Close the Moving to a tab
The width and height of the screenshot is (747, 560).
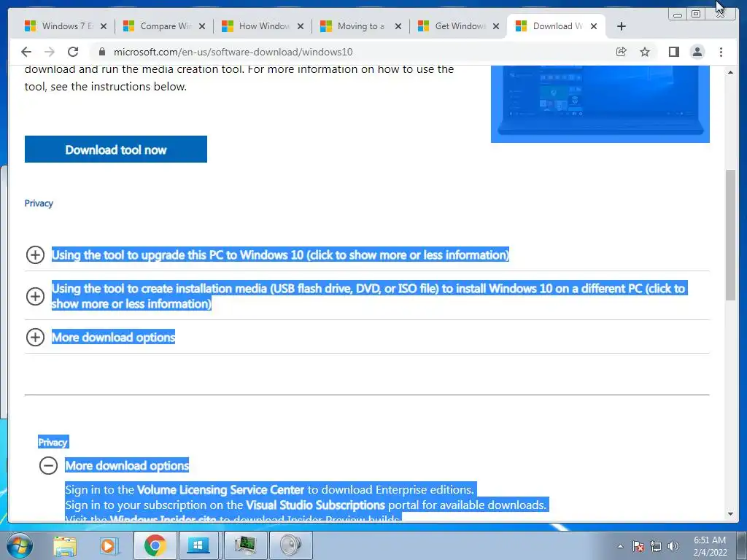pos(398,26)
